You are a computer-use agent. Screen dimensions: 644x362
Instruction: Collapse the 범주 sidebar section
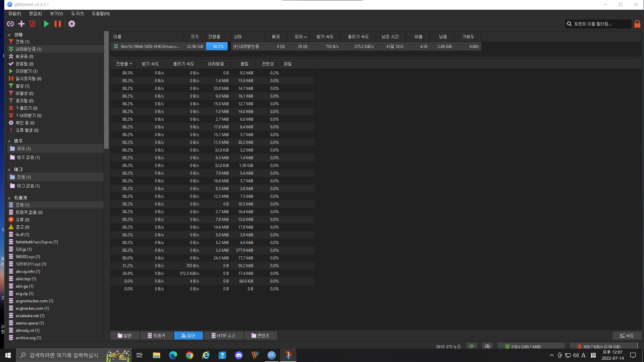pos(9,141)
